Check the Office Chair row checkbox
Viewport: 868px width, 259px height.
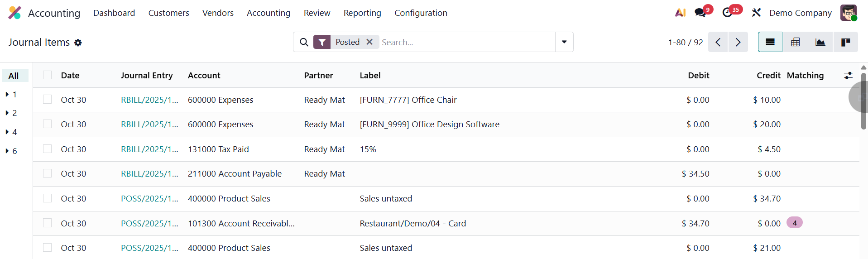pyautogui.click(x=48, y=100)
